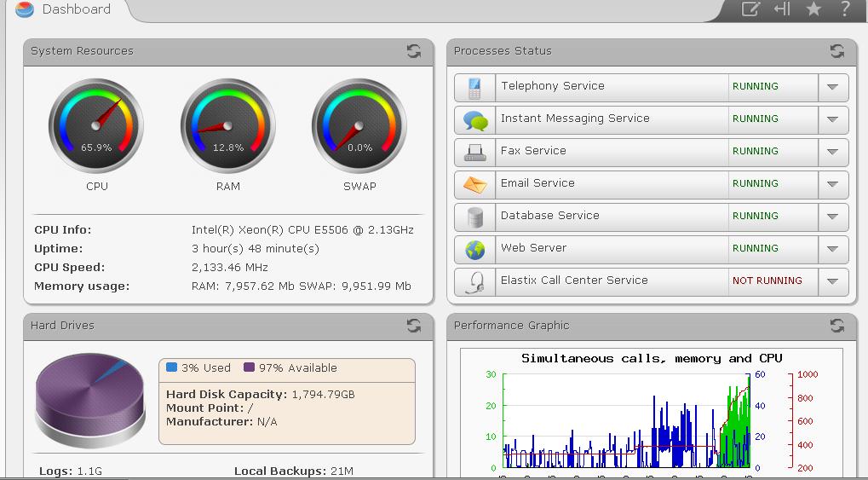Click the NOT RUNNING status text
This screenshot has height=480, width=868.
tap(767, 280)
